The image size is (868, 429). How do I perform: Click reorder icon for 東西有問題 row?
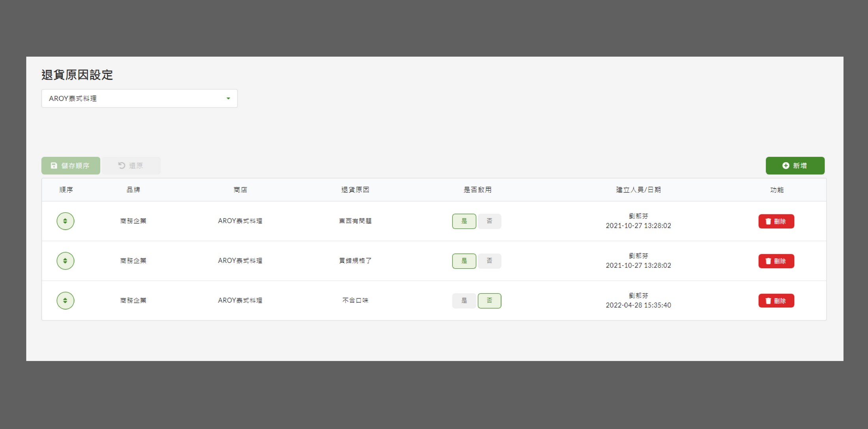65,221
